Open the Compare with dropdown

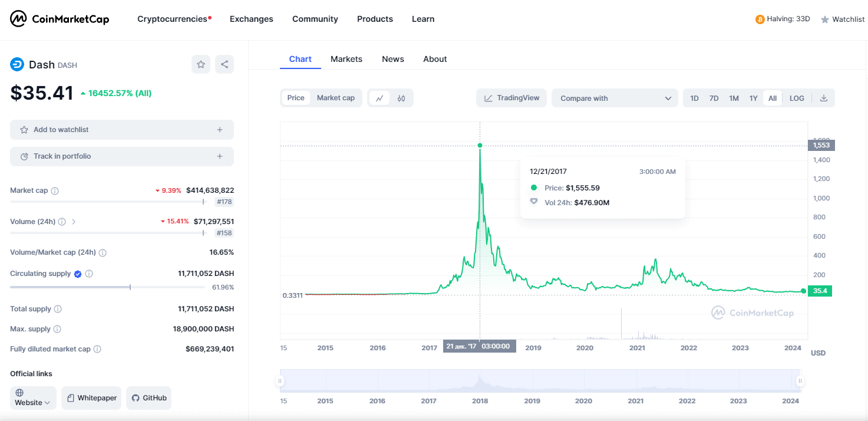615,98
